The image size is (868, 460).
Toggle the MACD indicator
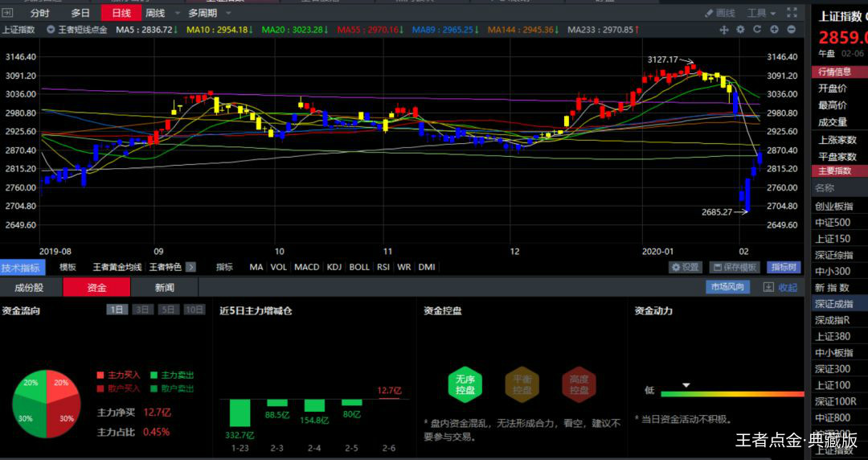(x=307, y=267)
